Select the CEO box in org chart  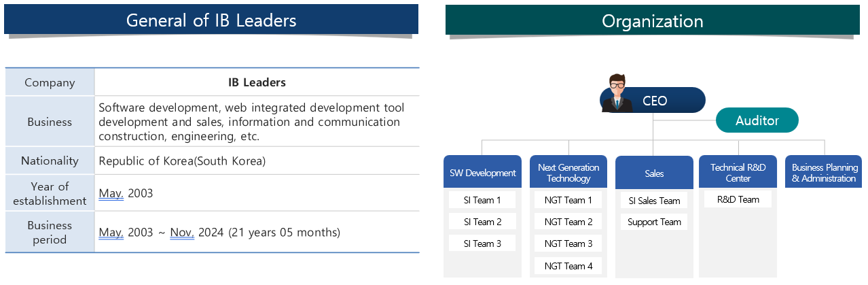653,101
